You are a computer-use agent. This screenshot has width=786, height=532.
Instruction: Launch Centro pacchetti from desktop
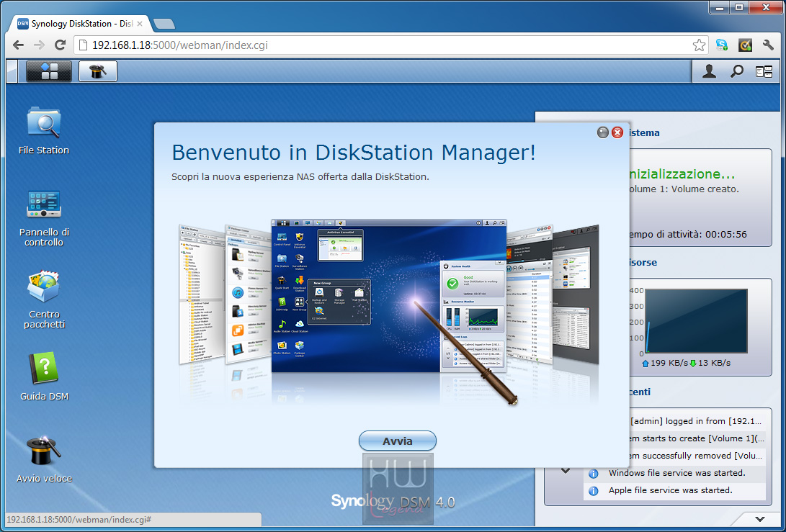coord(44,299)
